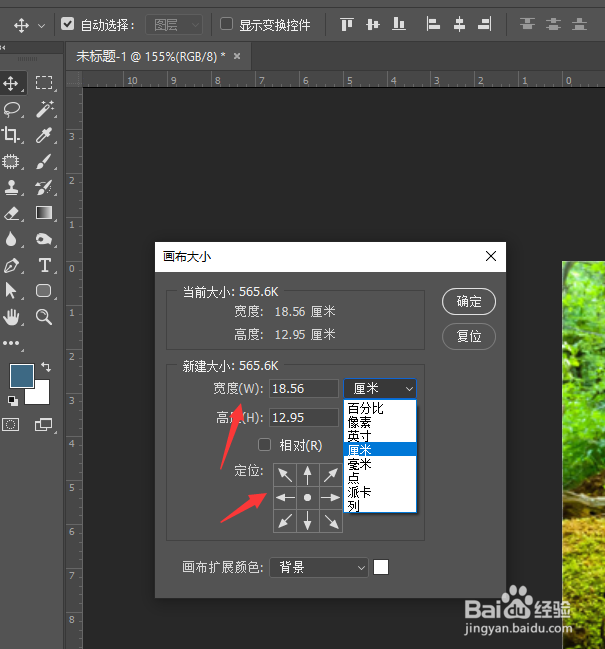This screenshot has width=605, height=649.
Task: Choose 像素 from the unit list
Action: [x=380, y=422]
